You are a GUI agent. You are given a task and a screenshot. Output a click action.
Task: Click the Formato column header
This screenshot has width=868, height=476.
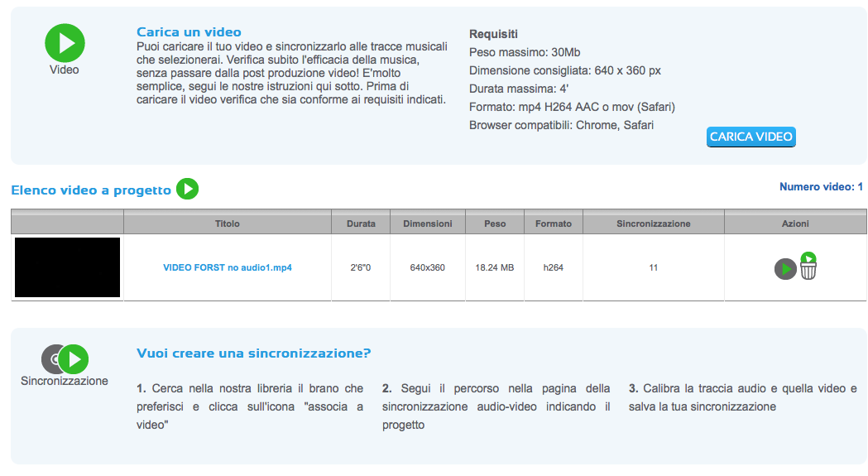pyautogui.click(x=554, y=224)
